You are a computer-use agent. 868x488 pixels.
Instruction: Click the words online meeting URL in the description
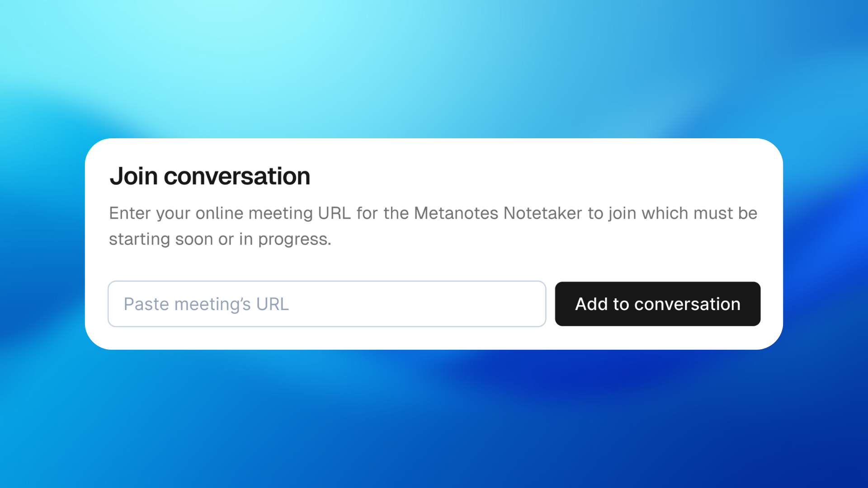pos(273,213)
